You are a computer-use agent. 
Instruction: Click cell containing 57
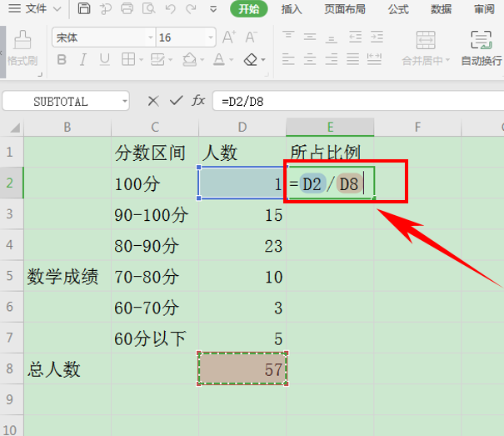[x=242, y=368]
